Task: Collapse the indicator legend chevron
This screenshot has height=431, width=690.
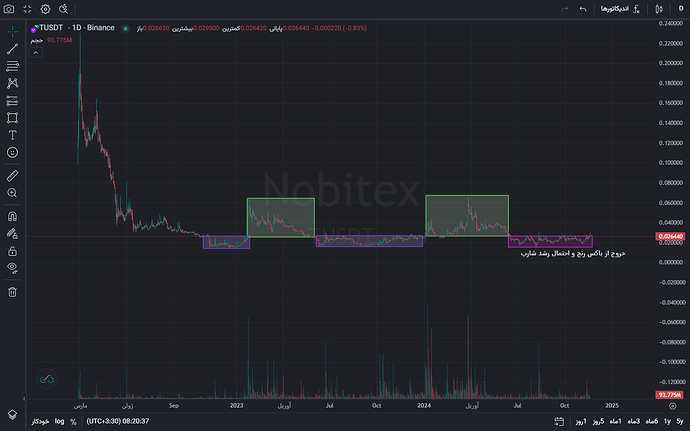Action: [36, 53]
